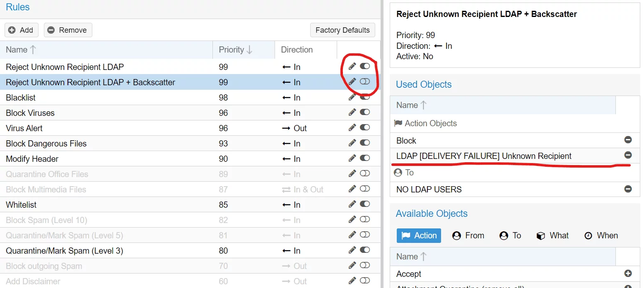The height and width of the screenshot is (288, 644).
Task: Remove LDAP Delivery Failure Unknown Recipient object
Action: click(x=628, y=155)
